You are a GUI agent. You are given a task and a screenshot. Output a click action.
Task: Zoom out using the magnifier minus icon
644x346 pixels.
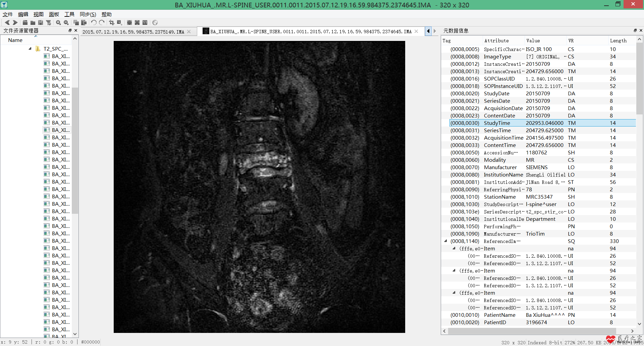pyautogui.click(x=66, y=22)
